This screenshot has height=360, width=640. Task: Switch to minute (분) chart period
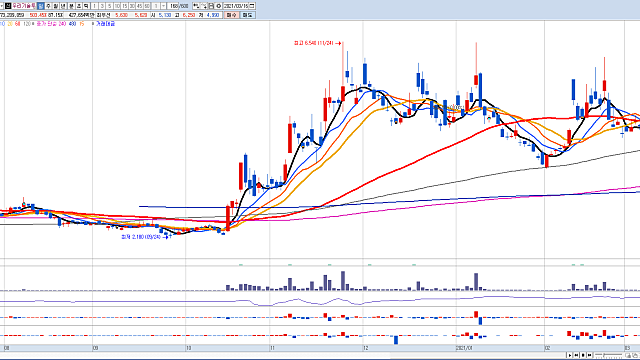[71, 6]
